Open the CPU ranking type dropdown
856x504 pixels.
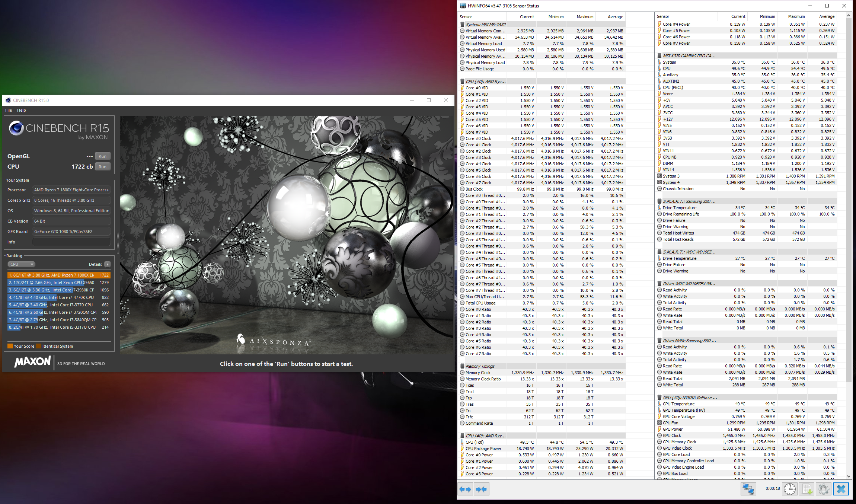coord(21,264)
